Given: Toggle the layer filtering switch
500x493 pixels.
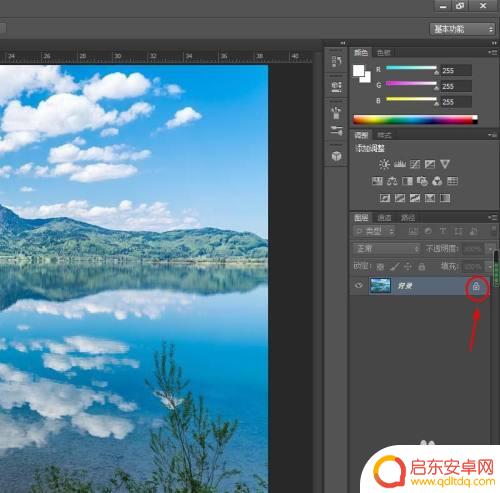Looking at the screenshot, I should click(x=494, y=230).
